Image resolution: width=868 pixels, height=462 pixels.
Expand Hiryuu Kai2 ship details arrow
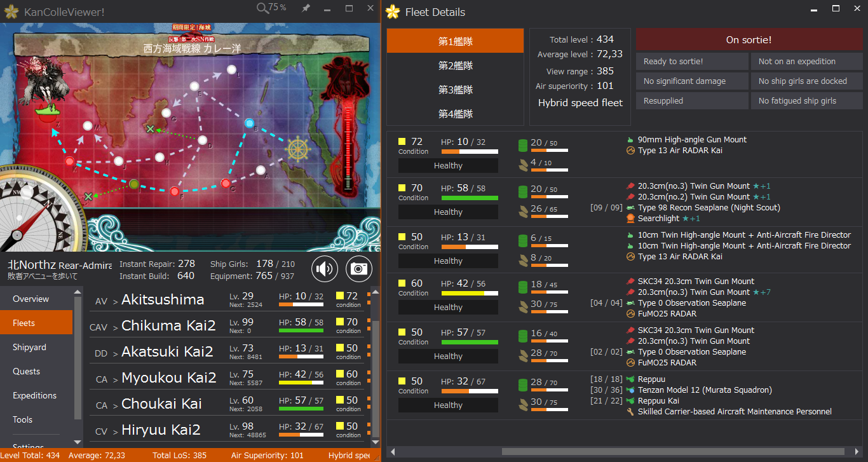pyautogui.click(x=116, y=432)
